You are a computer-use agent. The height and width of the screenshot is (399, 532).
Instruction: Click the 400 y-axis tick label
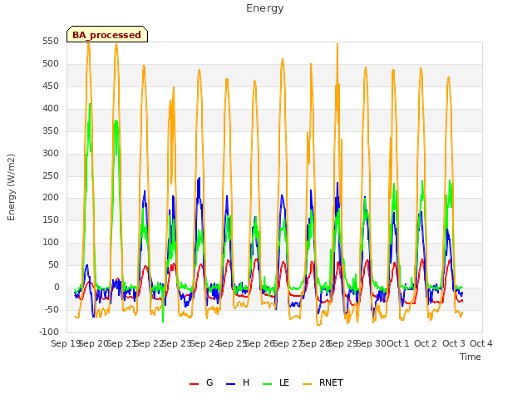[51, 108]
